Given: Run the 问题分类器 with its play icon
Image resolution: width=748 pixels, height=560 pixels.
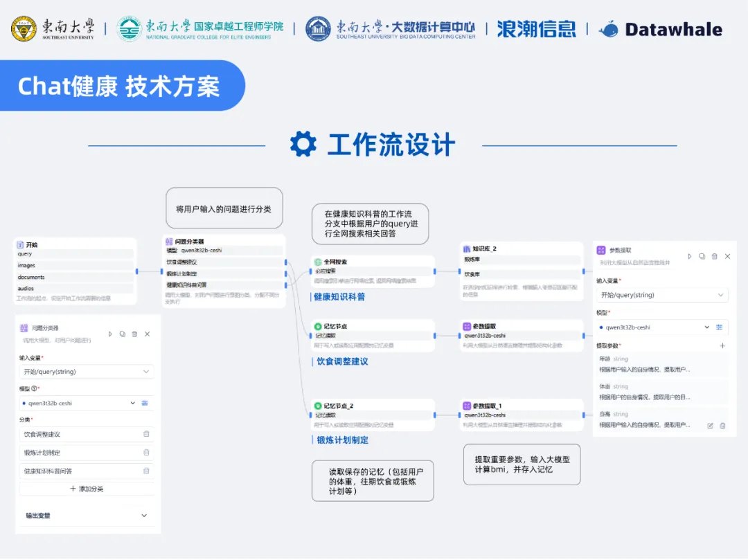Looking at the screenshot, I should tap(109, 334).
